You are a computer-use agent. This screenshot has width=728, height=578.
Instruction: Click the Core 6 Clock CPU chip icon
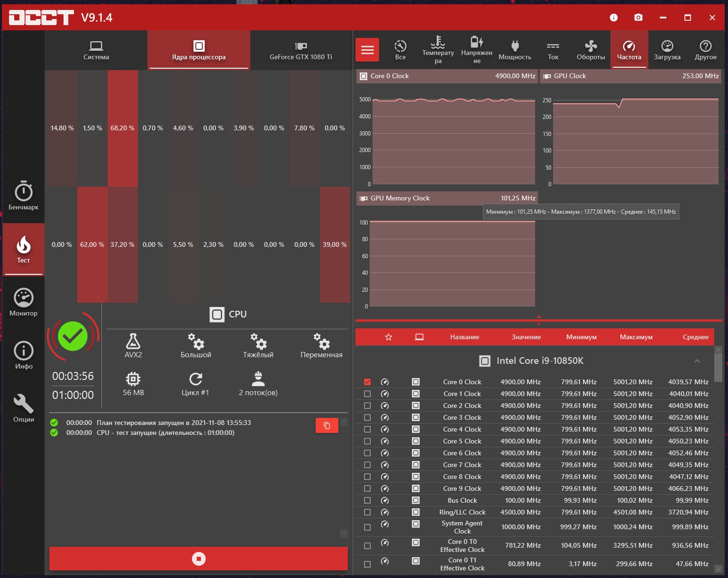(416, 453)
